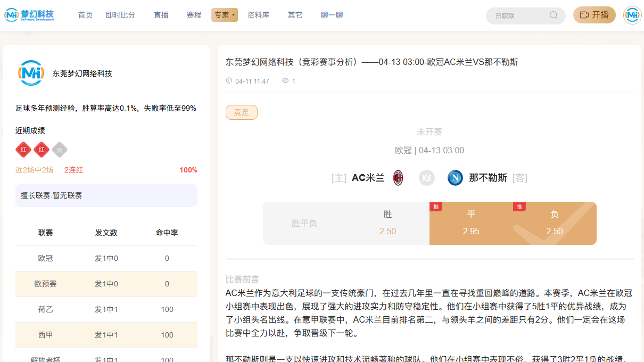Click the 东莞梦幻网络科技 expert avatar
Viewport: 644px width, 362px height.
[31, 73]
